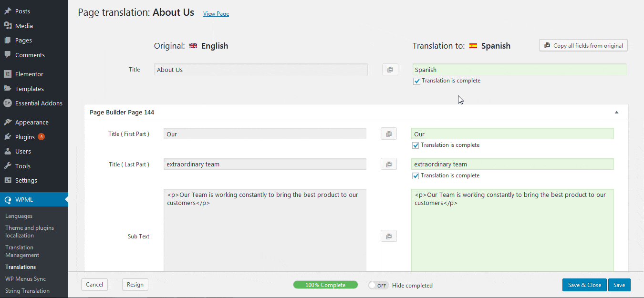Click the Media icon in sidebar
This screenshot has width=644, height=298.
pyautogui.click(x=8, y=26)
